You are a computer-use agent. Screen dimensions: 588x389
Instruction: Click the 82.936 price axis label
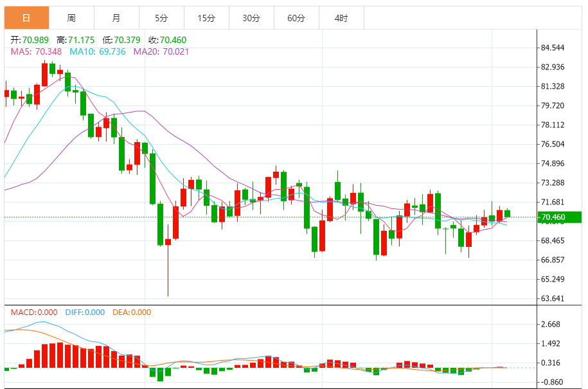point(553,67)
